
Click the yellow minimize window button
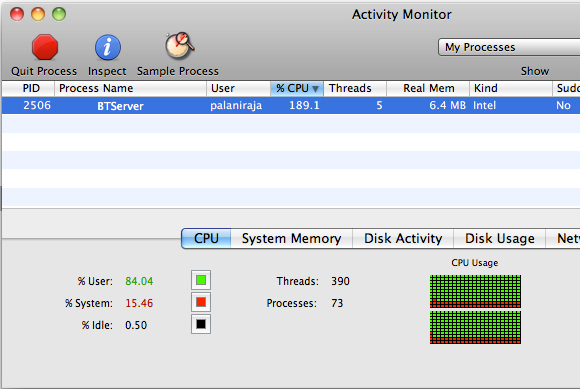[x=38, y=14]
